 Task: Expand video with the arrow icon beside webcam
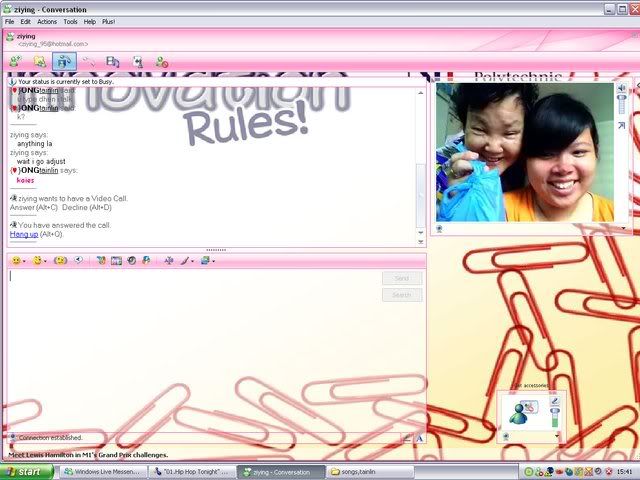(622, 126)
